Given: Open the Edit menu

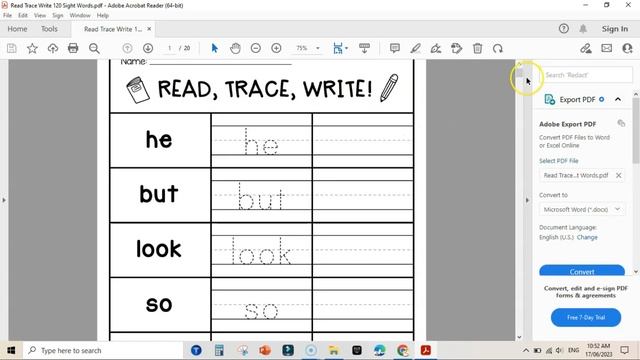Looking at the screenshot, I should click(x=23, y=16).
